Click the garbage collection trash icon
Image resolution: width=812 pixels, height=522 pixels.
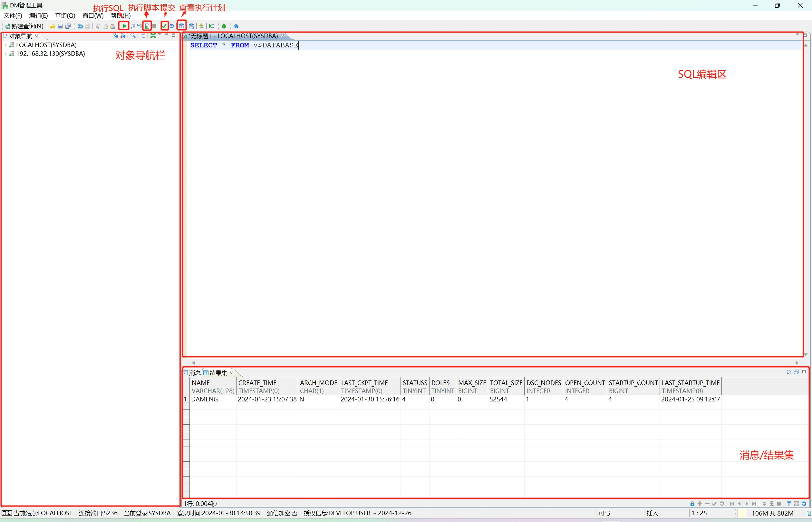(809, 513)
